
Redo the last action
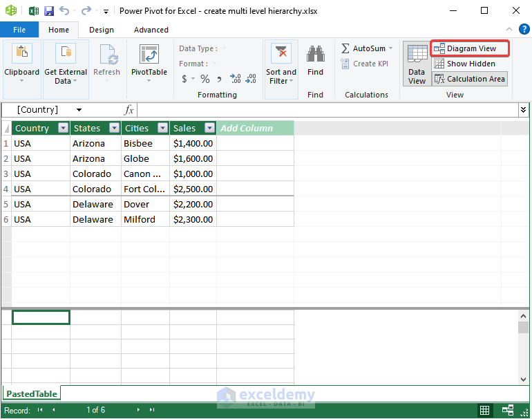pos(86,11)
